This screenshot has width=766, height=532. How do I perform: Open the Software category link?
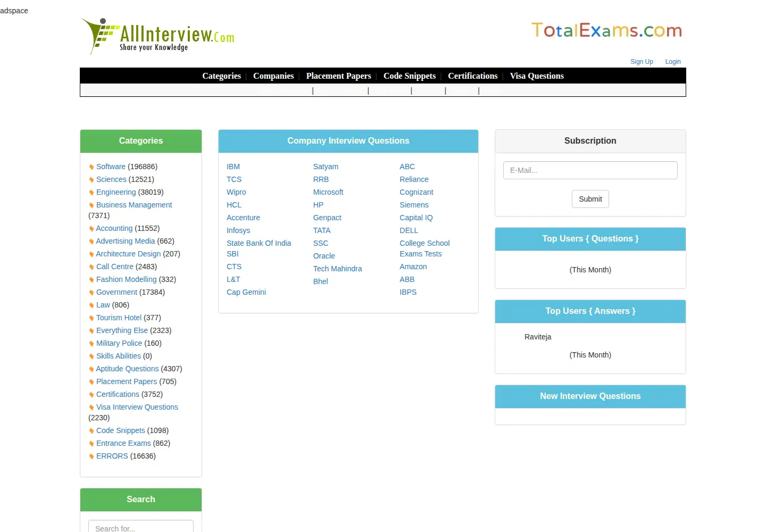click(111, 167)
